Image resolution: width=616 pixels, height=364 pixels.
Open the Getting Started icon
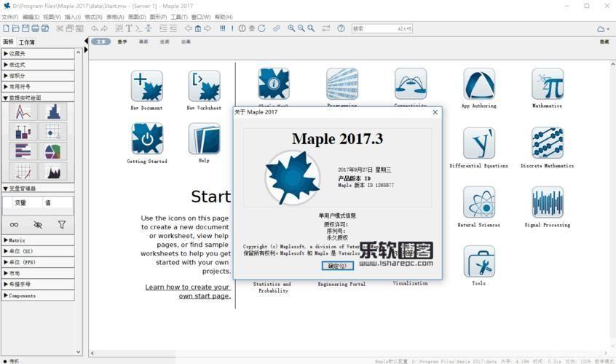click(147, 138)
